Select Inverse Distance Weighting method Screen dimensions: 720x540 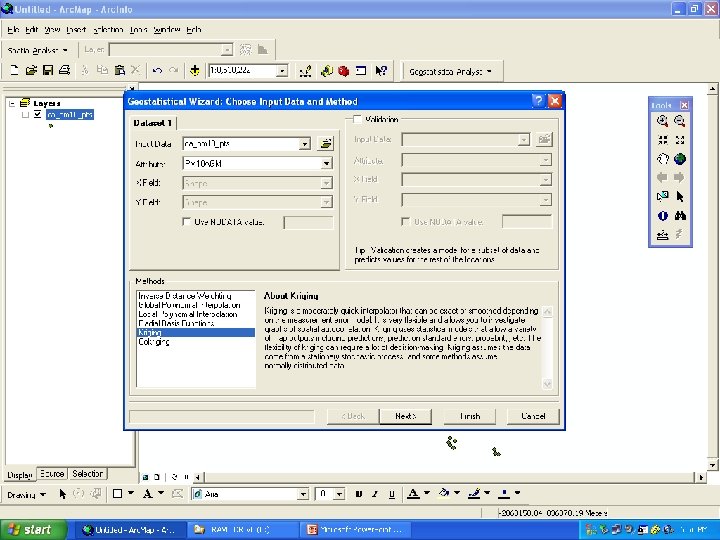click(x=185, y=296)
